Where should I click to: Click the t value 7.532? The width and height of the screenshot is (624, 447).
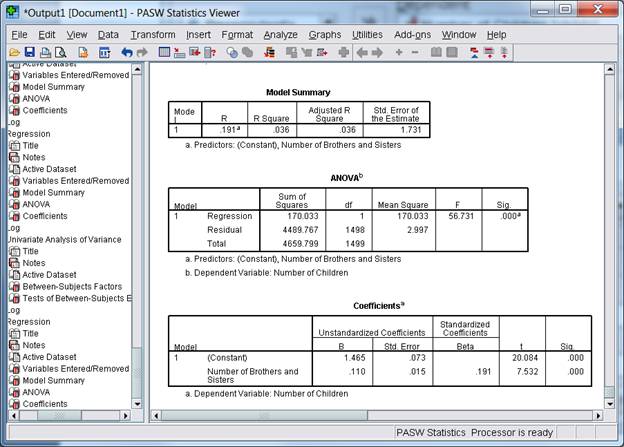(x=527, y=372)
